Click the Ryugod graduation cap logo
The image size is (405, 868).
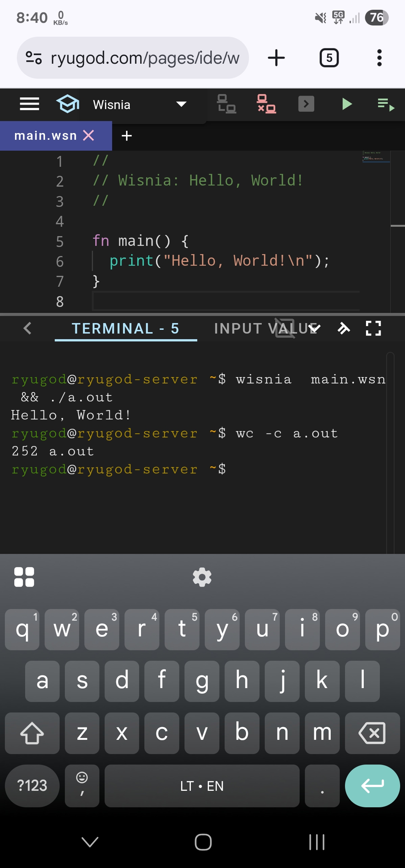tap(68, 104)
